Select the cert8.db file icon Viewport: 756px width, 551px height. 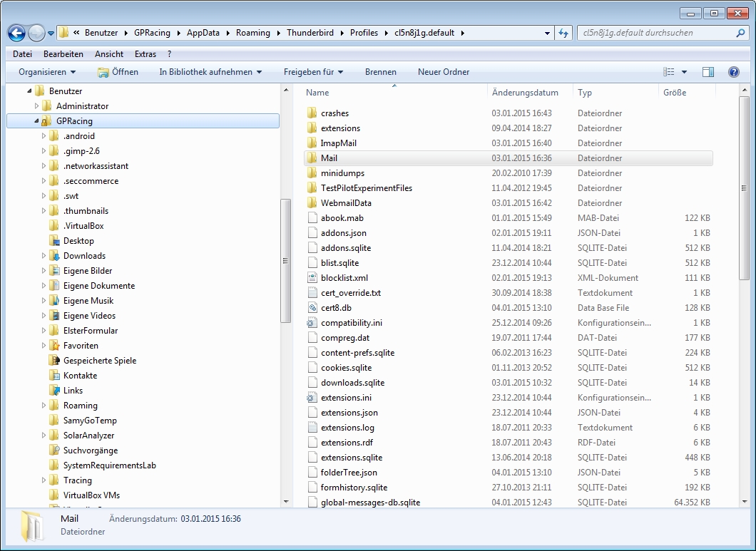312,308
